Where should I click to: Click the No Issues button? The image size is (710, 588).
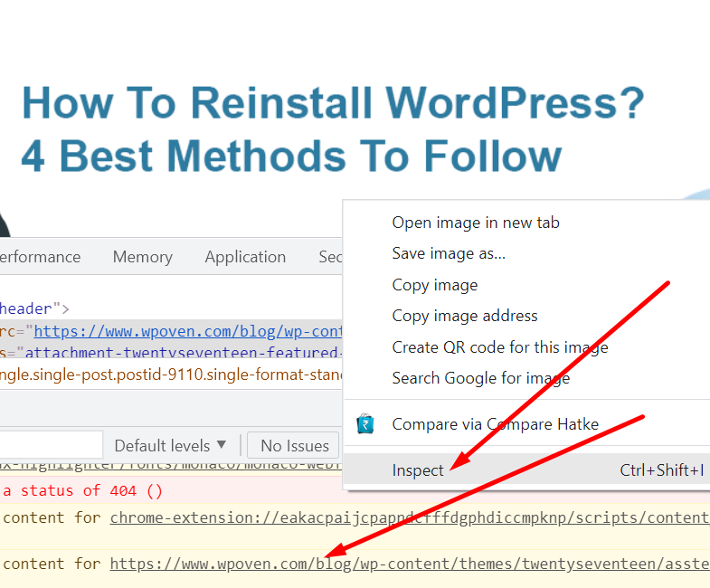(294, 446)
